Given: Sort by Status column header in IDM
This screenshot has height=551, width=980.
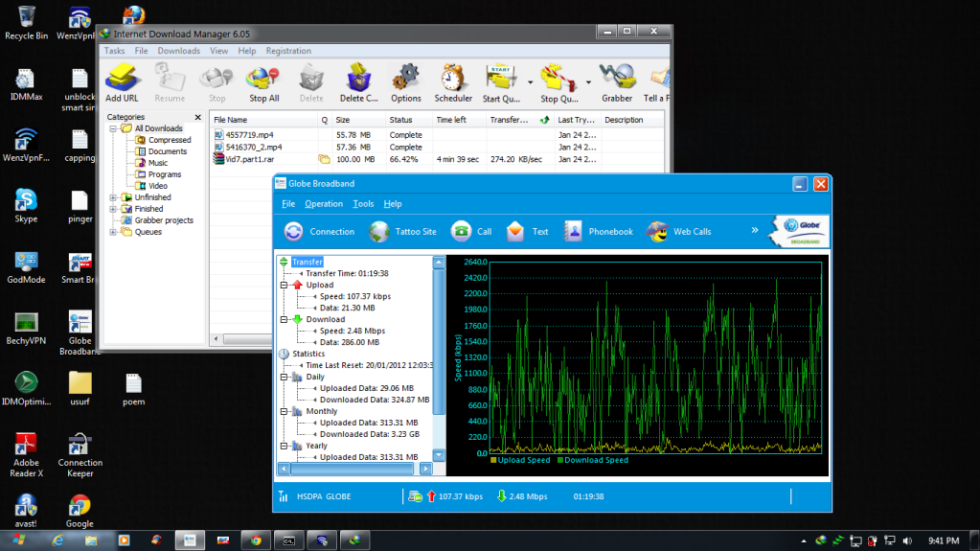Looking at the screenshot, I should point(408,120).
